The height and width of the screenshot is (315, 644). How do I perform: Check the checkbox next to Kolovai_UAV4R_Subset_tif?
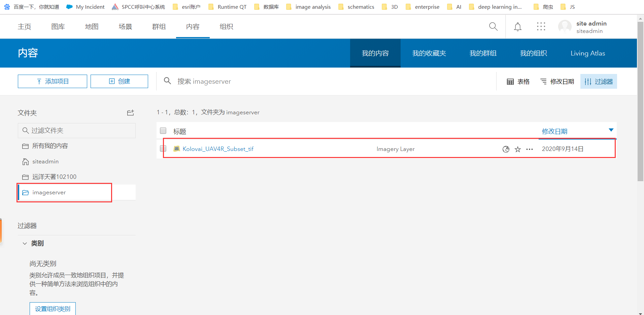[163, 148]
